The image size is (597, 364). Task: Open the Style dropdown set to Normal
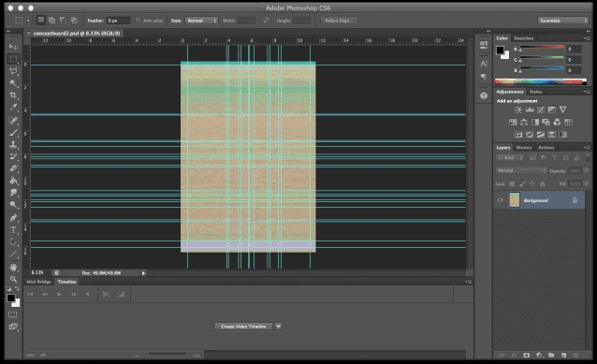201,21
